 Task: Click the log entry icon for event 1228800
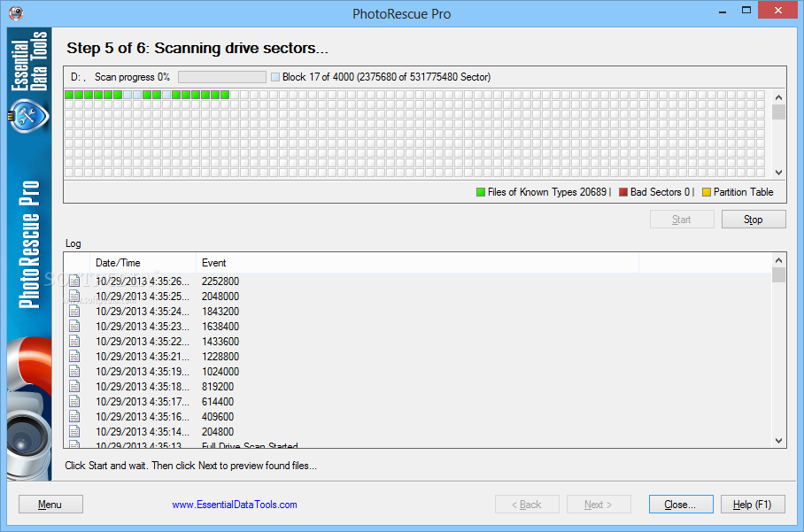click(x=74, y=356)
